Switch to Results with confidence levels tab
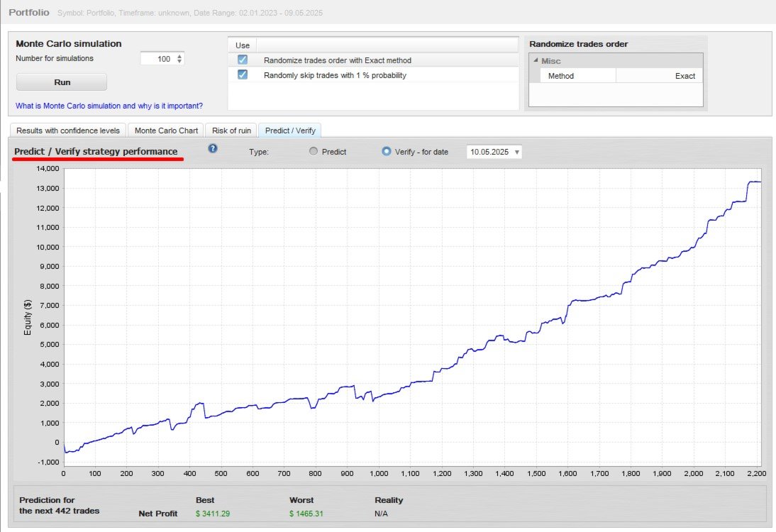 (68, 131)
